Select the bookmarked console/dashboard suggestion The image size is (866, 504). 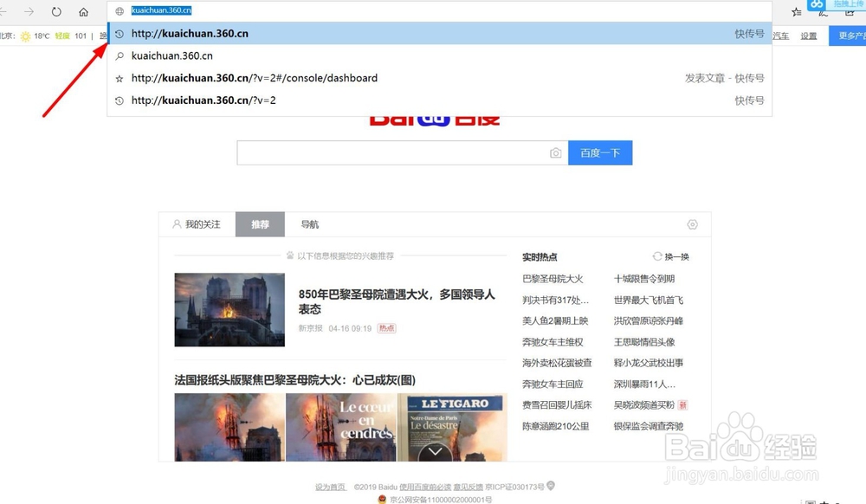point(440,78)
